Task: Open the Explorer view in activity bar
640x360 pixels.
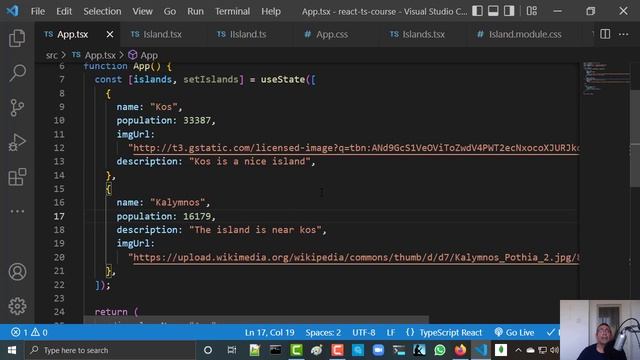Action: 17,38
